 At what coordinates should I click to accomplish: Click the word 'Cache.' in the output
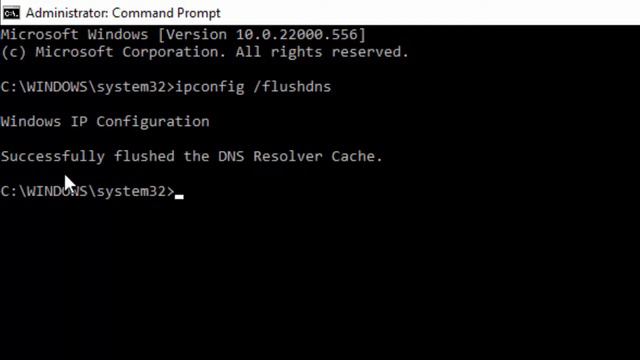(x=357, y=156)
